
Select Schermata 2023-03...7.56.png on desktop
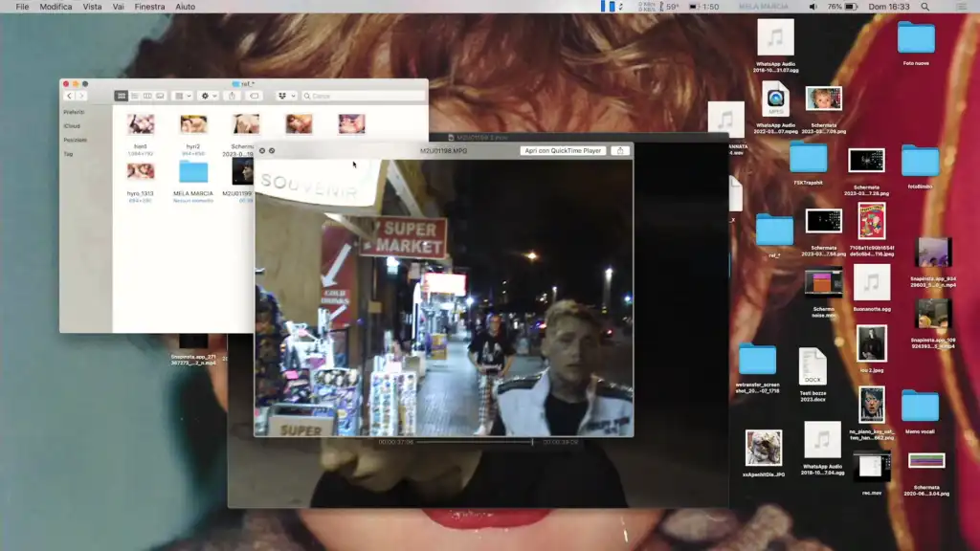[x=824, y=221]
